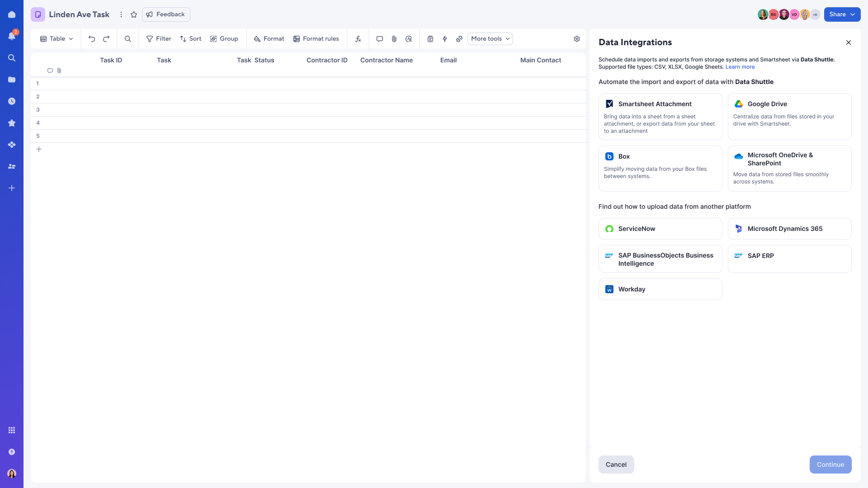
Task: Open notifications bell in sidebar
Action: pos(12,36)
